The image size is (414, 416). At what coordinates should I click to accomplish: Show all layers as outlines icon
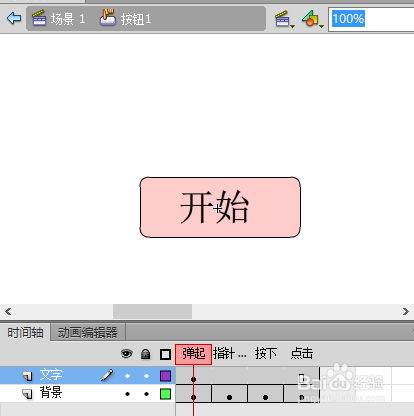pos(165,354)
